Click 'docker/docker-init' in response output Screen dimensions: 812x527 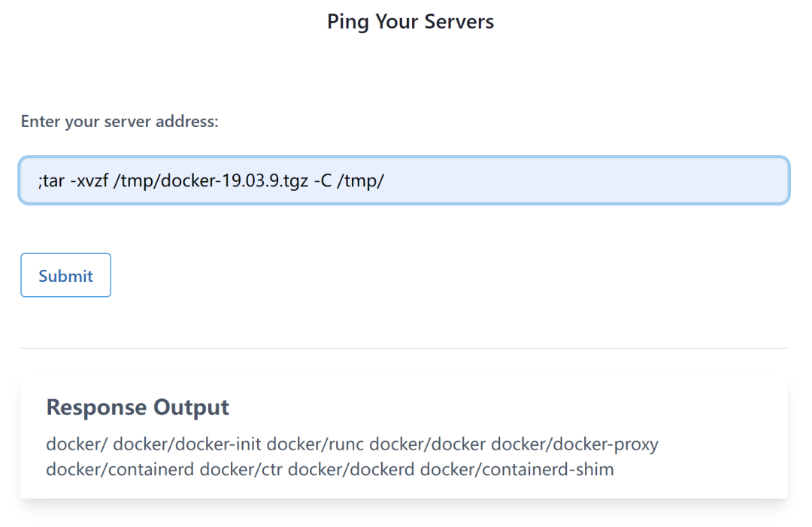(187, 444)
